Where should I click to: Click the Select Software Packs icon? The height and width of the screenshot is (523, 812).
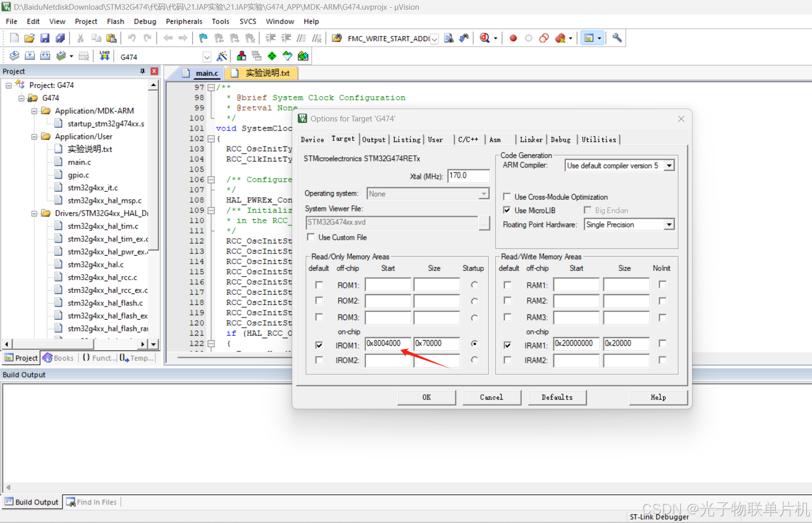coord(288,56)
